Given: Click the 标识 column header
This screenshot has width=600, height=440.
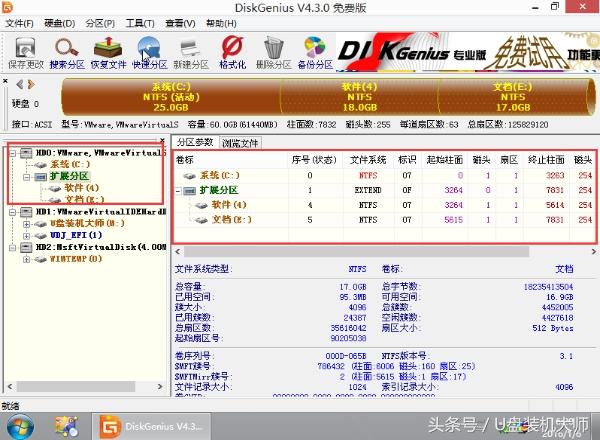Looking at the screenshot, I should point(407,160).
